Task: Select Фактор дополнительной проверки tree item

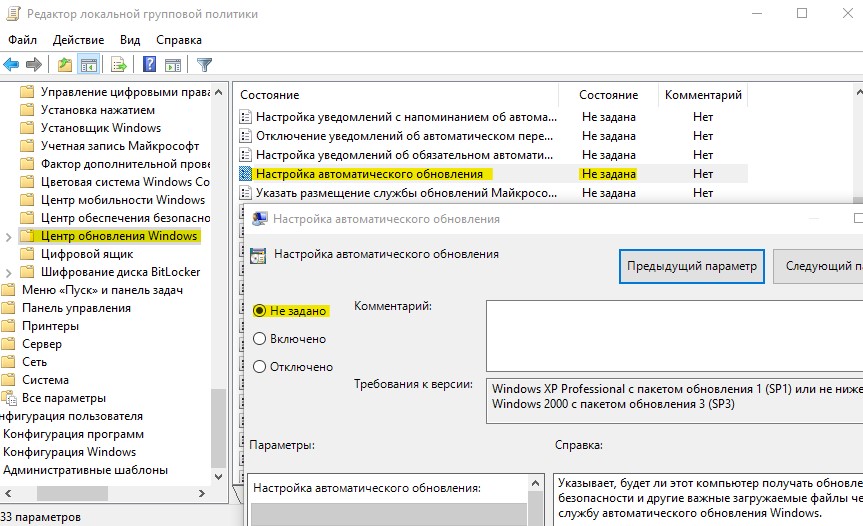Action: 125,164
